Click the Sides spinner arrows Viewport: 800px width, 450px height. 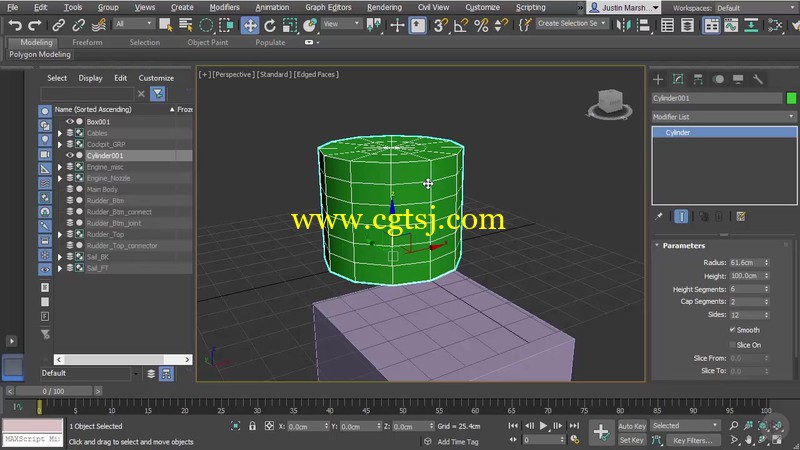click(x=766, y=315)
